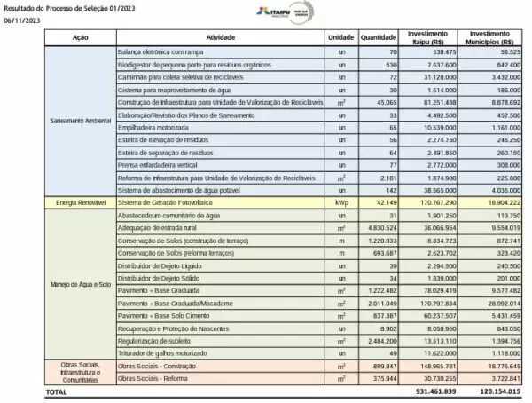Select the 'Quantidade' column header
The height and width of the screenshot is (403, 532).
click(x=379, y=39)
